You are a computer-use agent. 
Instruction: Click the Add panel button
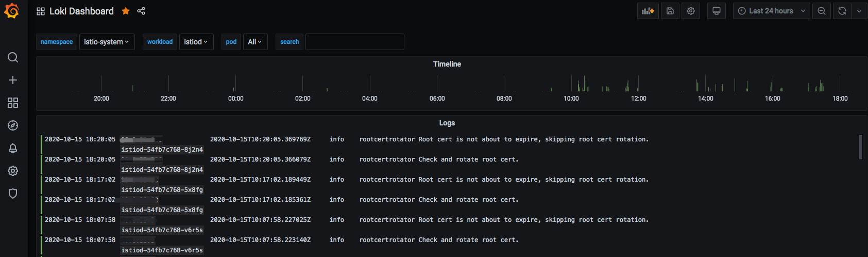click(x=648, y=11)
